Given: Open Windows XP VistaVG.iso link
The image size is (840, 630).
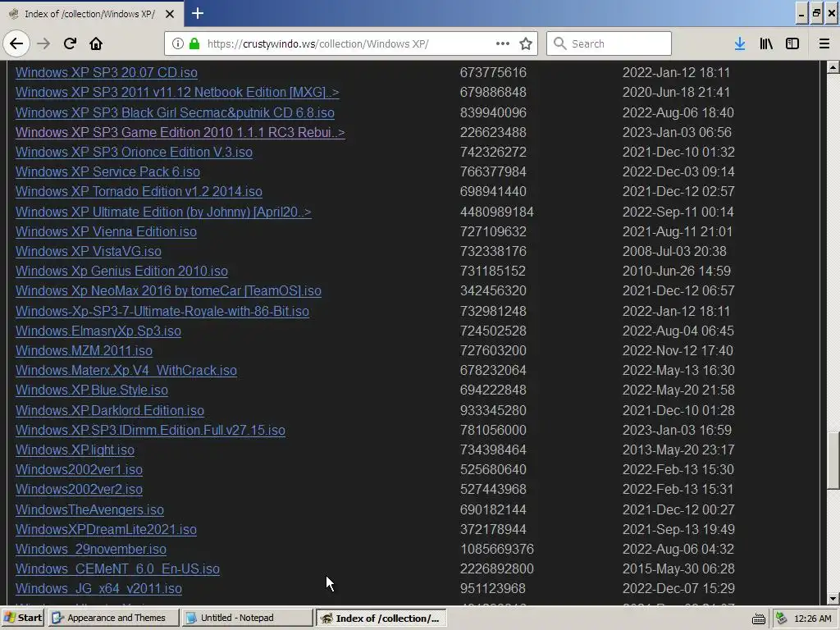Looking at the screenshot, I should (89, 252).
